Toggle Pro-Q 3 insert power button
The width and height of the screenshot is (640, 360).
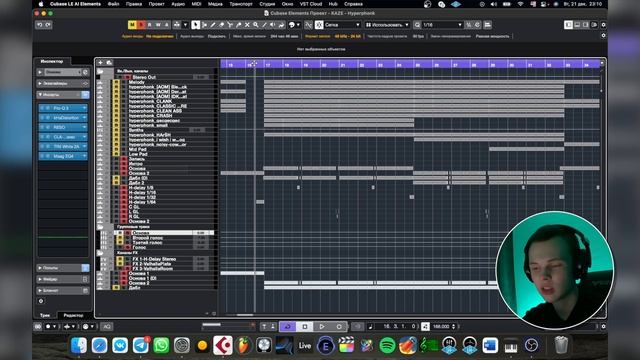[x=42, y=108]
